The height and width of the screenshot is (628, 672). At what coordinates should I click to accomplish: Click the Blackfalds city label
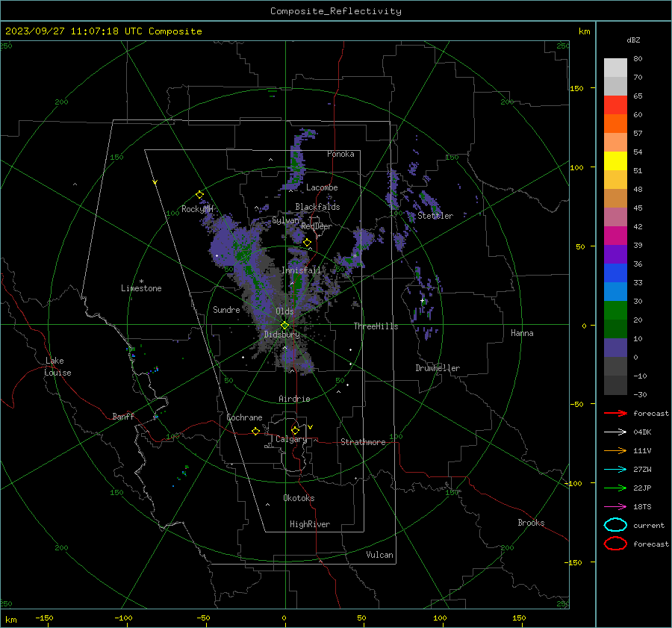[317, 207]
